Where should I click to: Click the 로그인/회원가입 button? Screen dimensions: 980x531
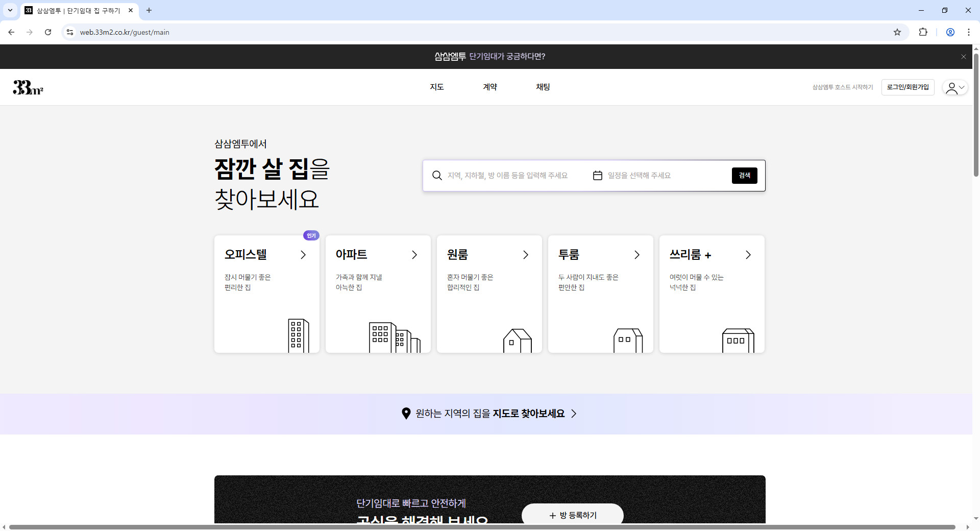tap(908, 87)
